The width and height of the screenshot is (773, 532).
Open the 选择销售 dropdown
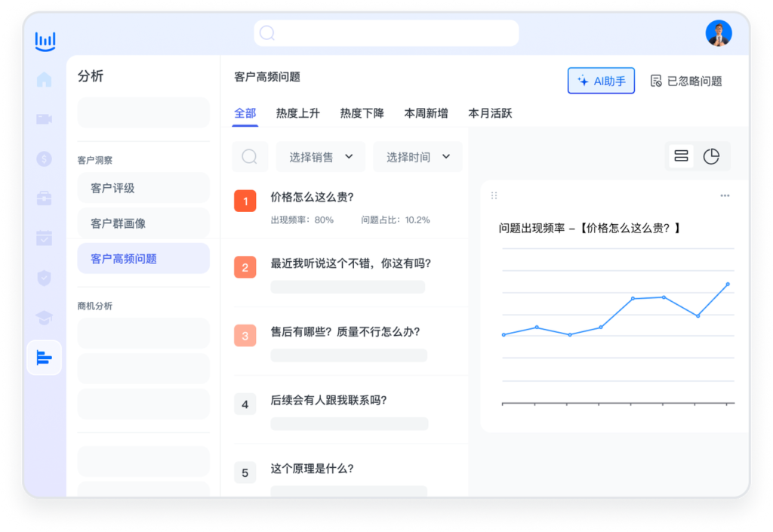[x=321, y=157]
